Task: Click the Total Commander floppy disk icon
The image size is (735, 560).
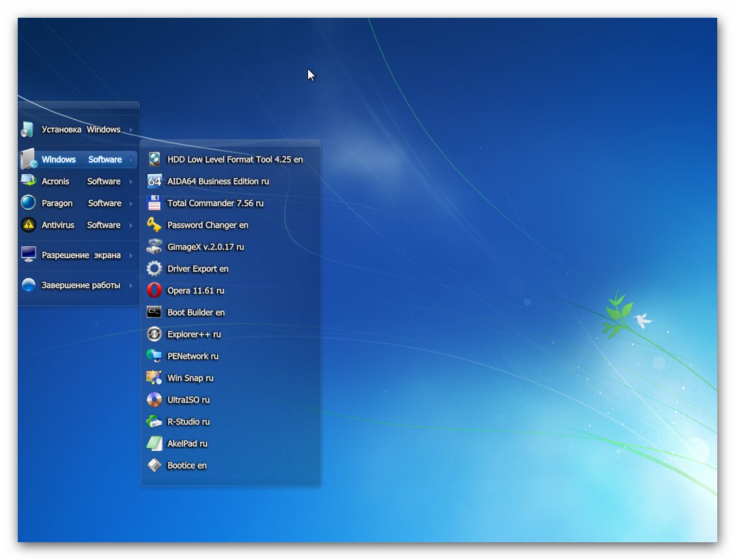Action: (155, 203)
